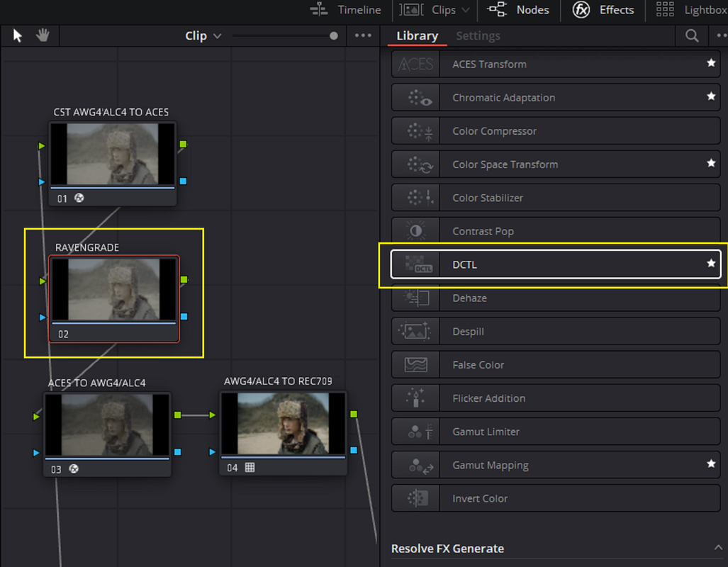The width and height of the screenshot is (728, 567).
Task: Open the Lightbox view
Action: point(692,10)
